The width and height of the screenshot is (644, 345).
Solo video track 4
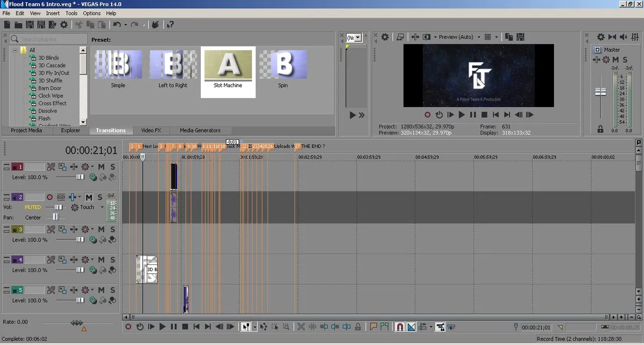pyautogui.click(x=113, y=260)
